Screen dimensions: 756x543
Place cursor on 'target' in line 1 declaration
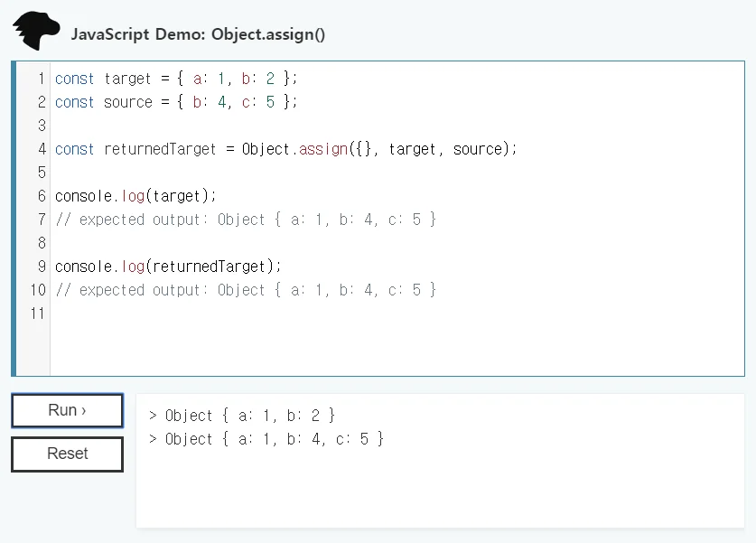point(127,79)
